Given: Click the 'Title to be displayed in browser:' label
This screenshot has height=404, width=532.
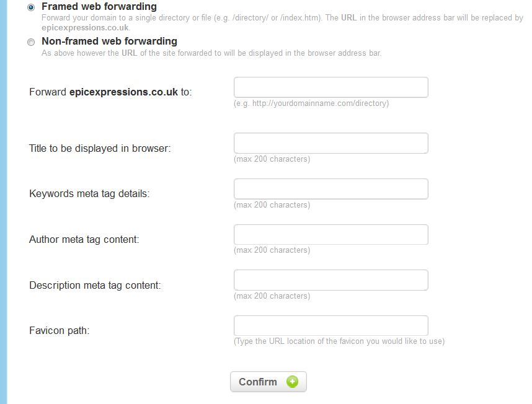Looking at the screenshot, I should pyautogui.click(x=100, y=149).
